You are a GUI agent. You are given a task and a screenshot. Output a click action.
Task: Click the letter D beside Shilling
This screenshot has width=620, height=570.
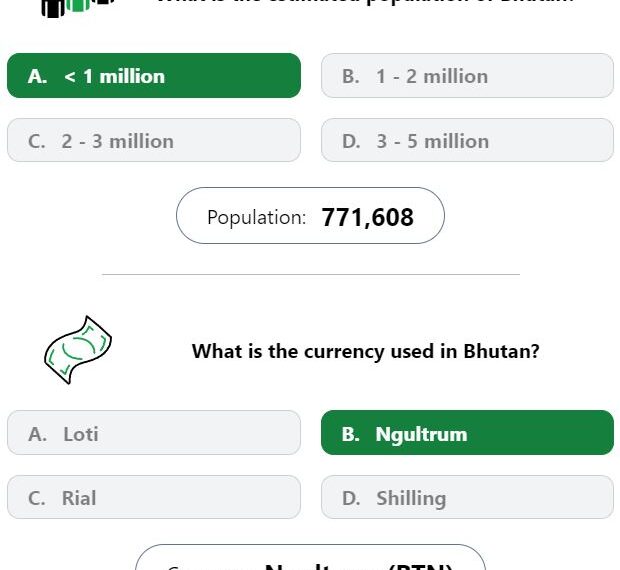click(x=351, y=498)
